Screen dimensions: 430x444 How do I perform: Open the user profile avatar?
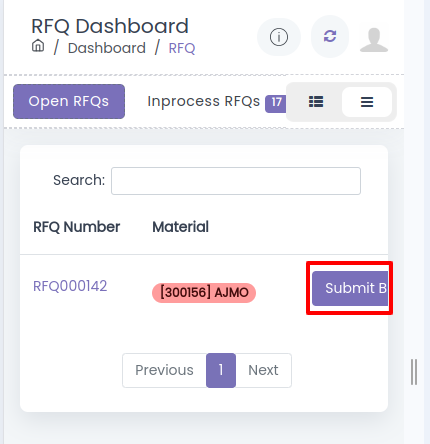point(374,40)
